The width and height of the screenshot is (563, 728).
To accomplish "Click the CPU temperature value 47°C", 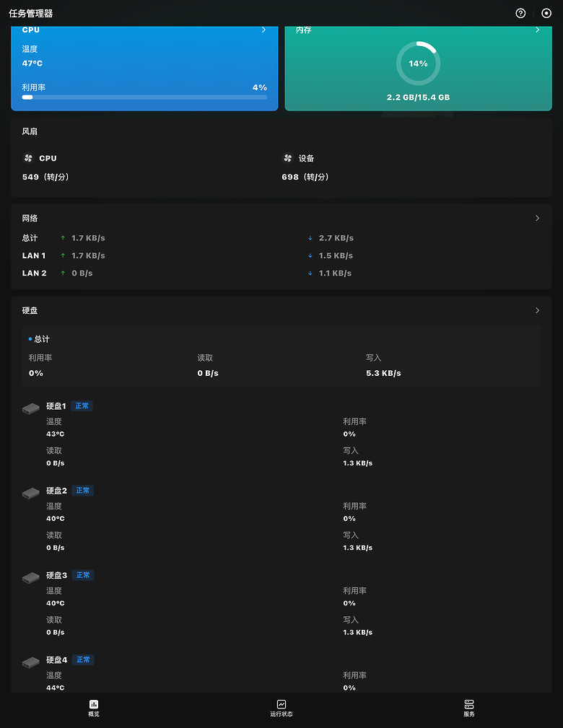I will pos(32,63).
